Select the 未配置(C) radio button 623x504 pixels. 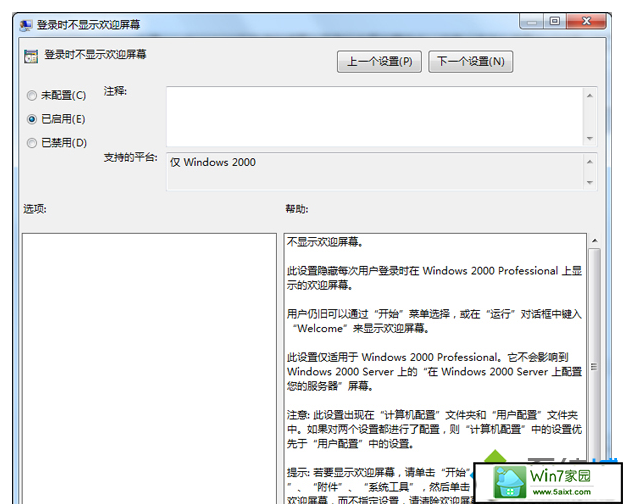coord(32,95)
